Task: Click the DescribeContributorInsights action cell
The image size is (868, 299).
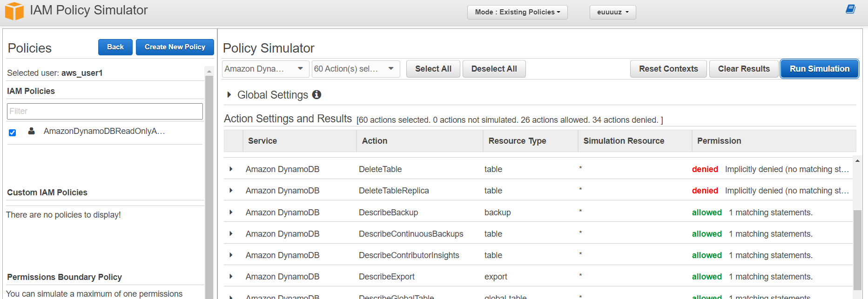Action: pyautogui.click(x=409, y=255)
